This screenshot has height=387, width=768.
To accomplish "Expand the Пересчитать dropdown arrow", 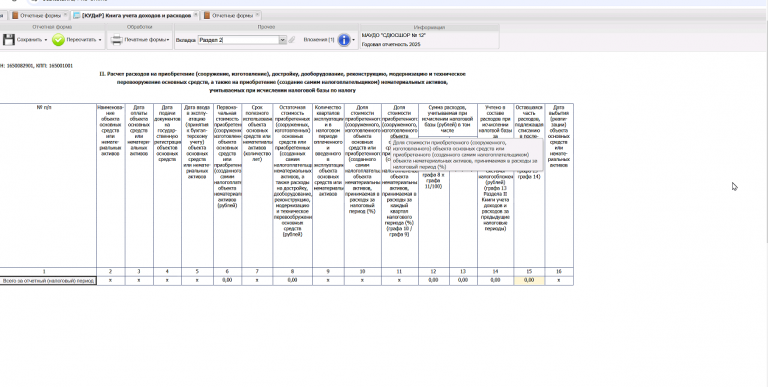I will [100, 40].
